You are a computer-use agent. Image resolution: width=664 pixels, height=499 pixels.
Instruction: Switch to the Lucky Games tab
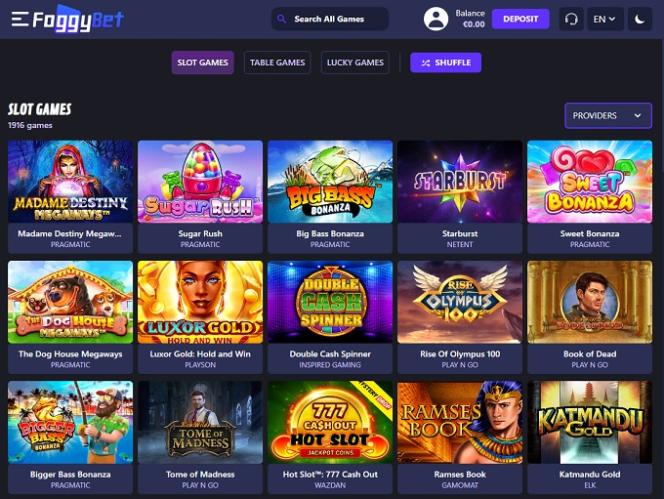pyautogui.click(x=355, y=63)
